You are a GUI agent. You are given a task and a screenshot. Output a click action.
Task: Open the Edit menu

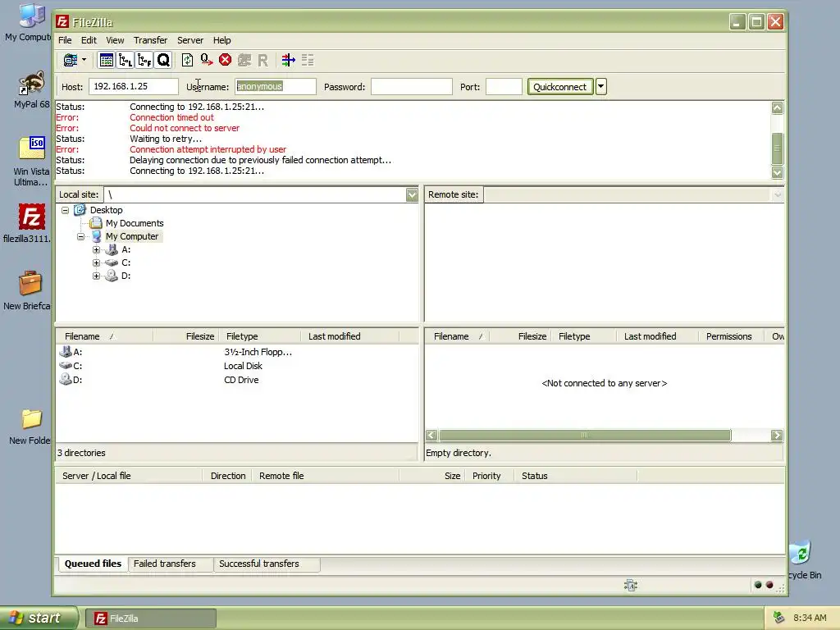click(x=89, y=40)
